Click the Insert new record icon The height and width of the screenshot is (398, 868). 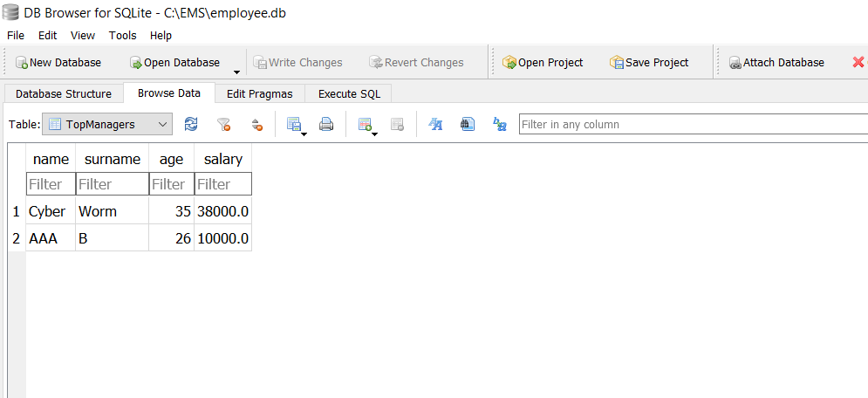[x=365, y=125]
